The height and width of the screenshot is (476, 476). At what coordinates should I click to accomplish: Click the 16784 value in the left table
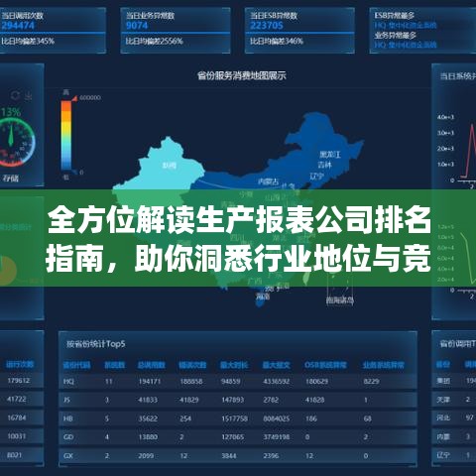tap(17, 417)
